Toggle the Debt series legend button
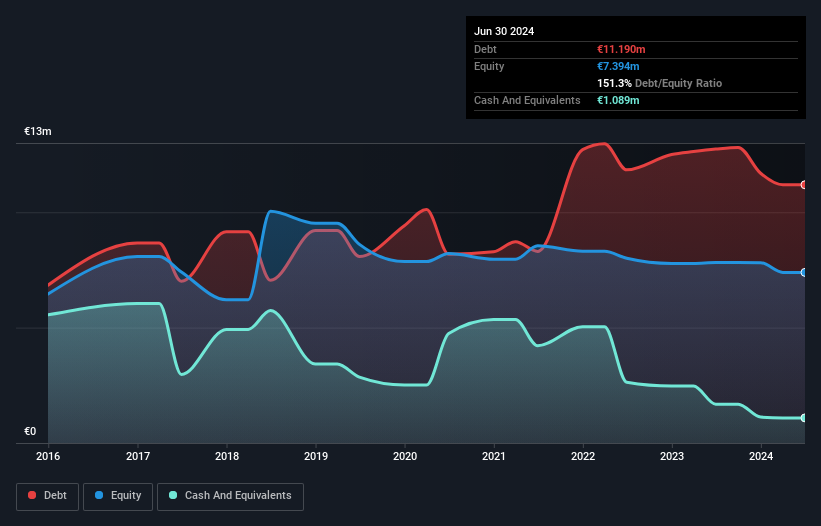Viewport: 821px width, 526px height. point(48,496)
